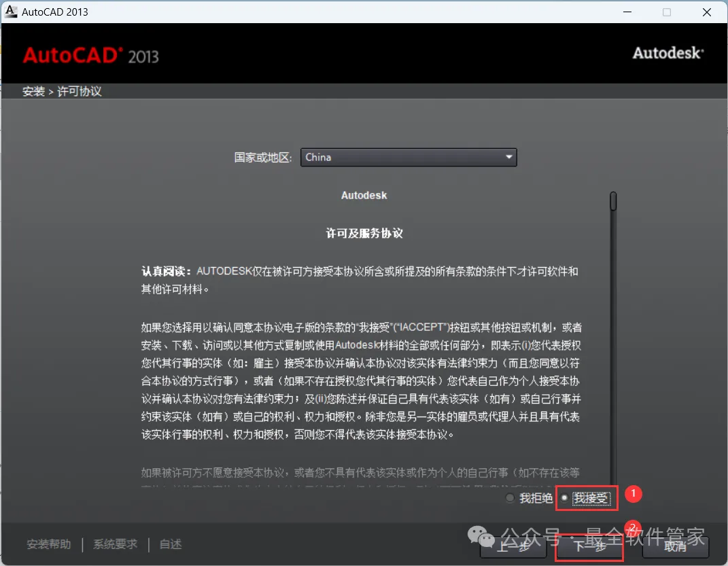Image resolution: width=728 pixels, height=566 pixels.
Task: Click the 上一步 button
Action: pyautogui.click(x=513, y=546)
